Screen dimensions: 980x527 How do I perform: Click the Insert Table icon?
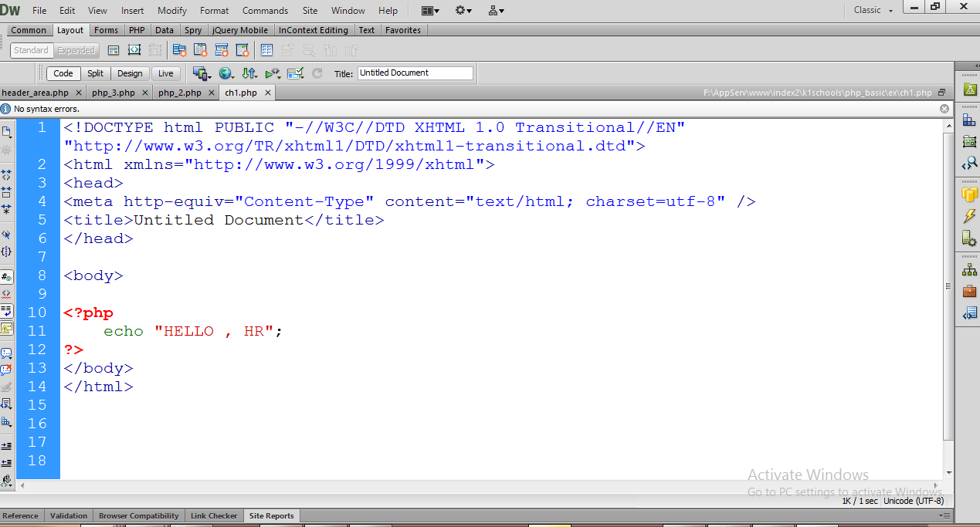click(267, 50)
